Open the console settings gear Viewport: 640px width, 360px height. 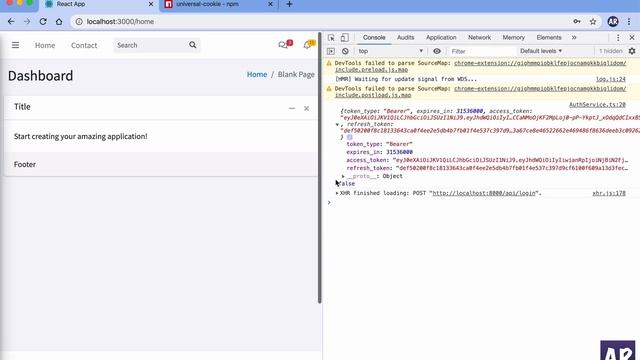pyautogui.click(x=632, y=51)
